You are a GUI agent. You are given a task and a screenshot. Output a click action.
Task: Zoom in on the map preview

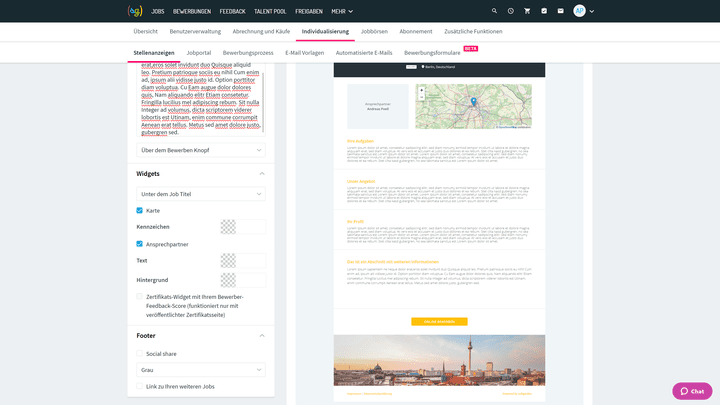[x=421, y=90]
